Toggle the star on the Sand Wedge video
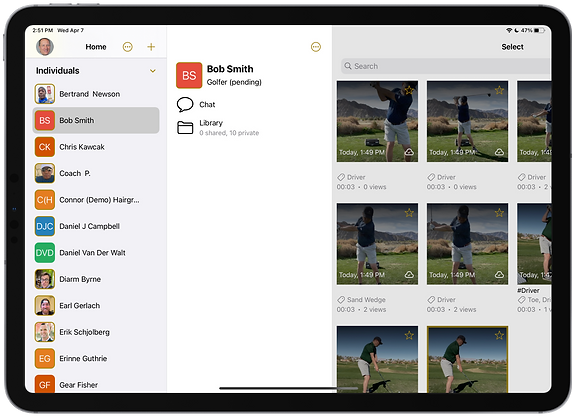572x418 pixels. click(409, 212)
